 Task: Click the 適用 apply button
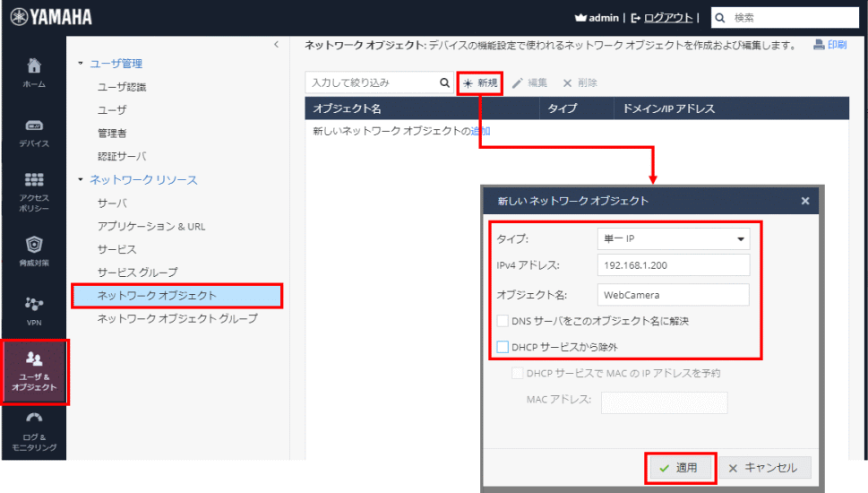(x=680, y=468)
